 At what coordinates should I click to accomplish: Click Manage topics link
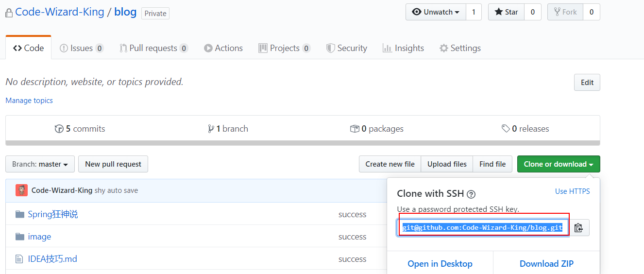[29, 101]
